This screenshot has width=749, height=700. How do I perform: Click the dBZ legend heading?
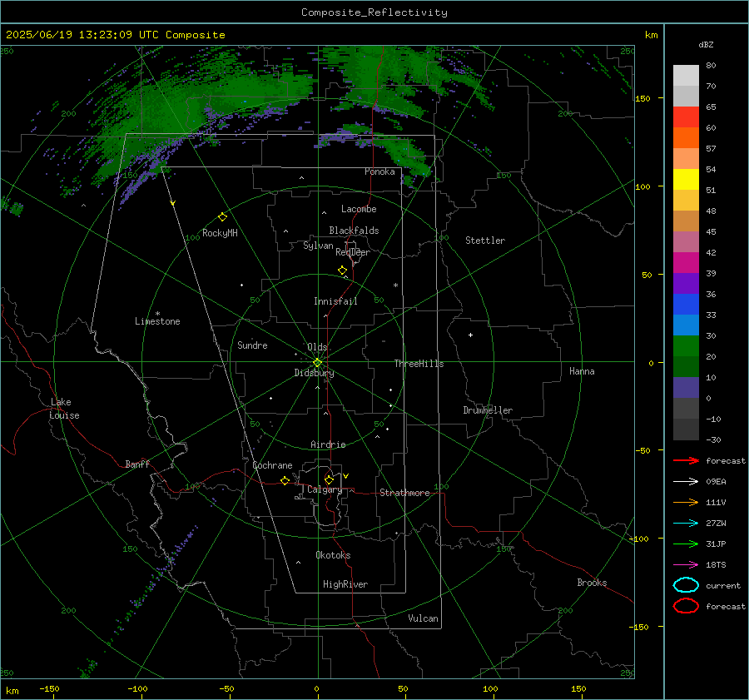706,45
